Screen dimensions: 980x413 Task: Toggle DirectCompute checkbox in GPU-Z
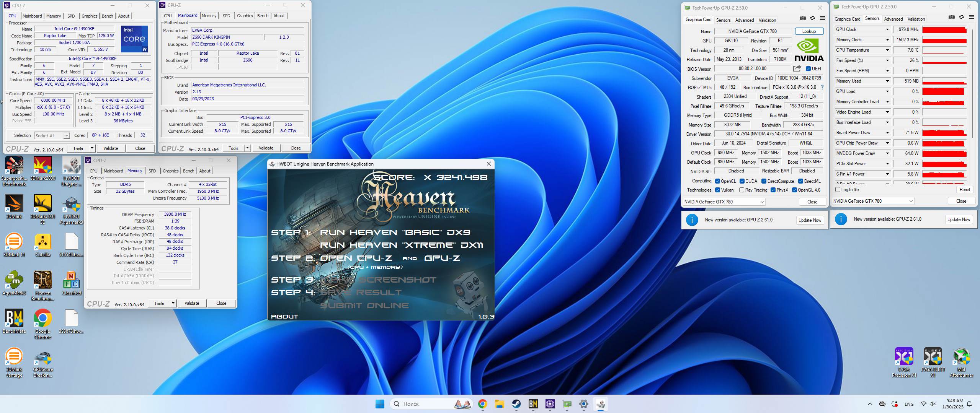coord(764,181)
